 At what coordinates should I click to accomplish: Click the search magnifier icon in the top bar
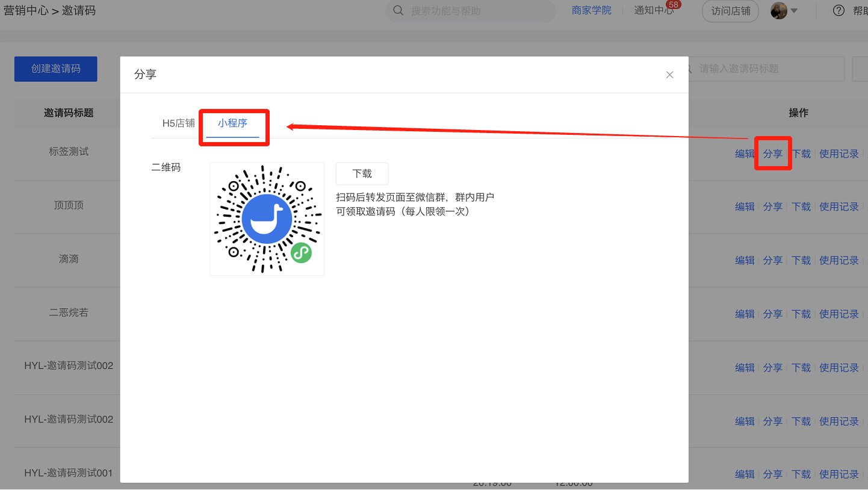click(398, 11)
